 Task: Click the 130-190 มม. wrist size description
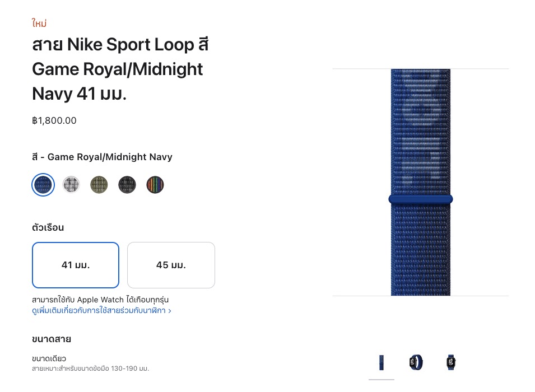pos(90,369)
